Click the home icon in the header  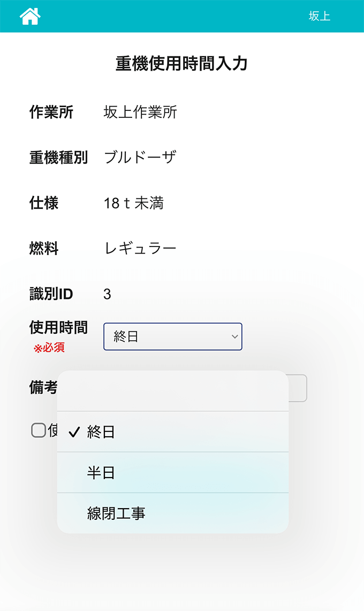point(31,16)
